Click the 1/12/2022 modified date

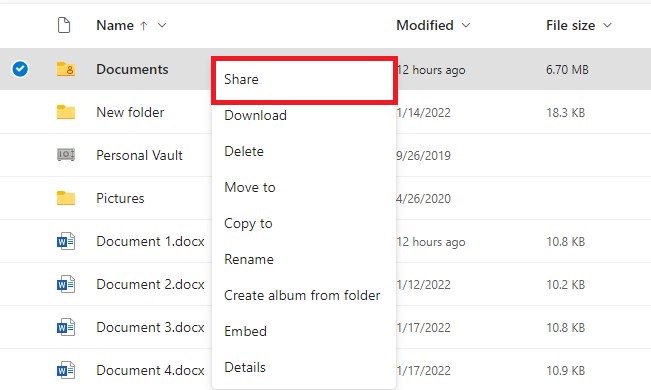423,285
